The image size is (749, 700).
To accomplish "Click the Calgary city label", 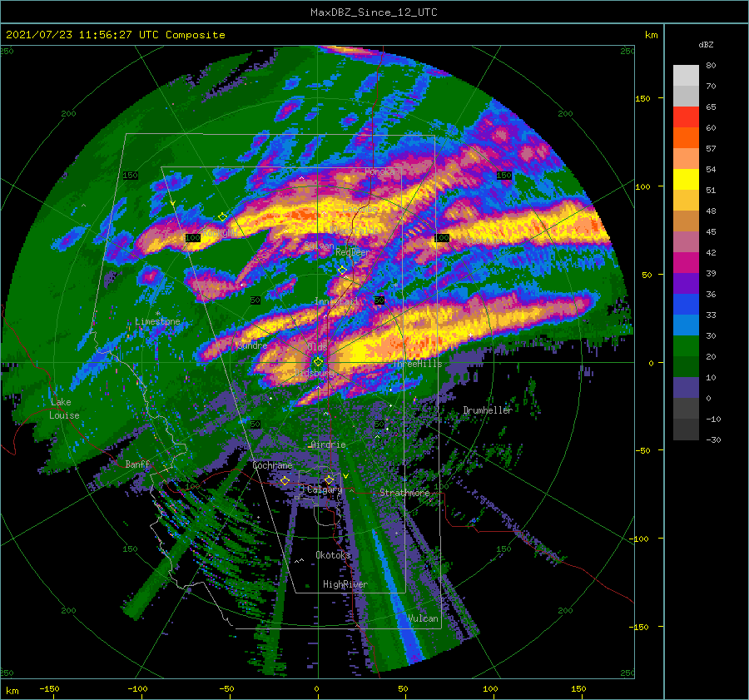I will click(x=325, y=489).
